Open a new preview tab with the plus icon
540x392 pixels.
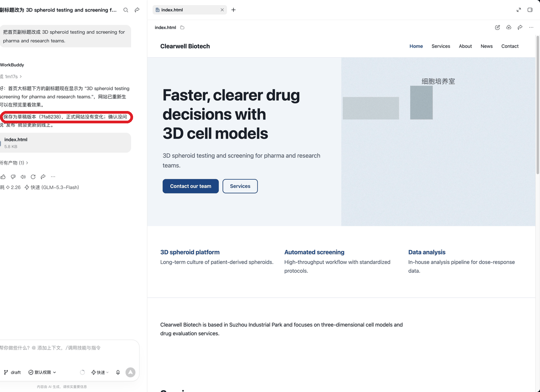tap(233, 10)
